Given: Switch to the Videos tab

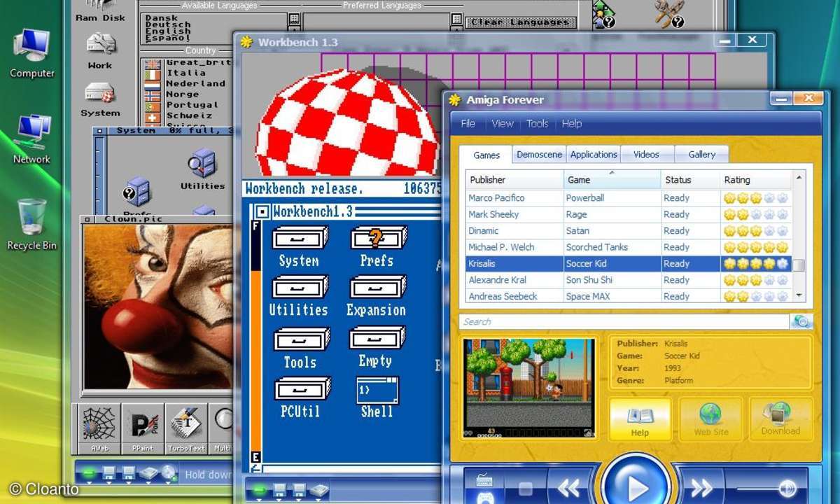Looking at the screenshot, I should tap(646, 155).
